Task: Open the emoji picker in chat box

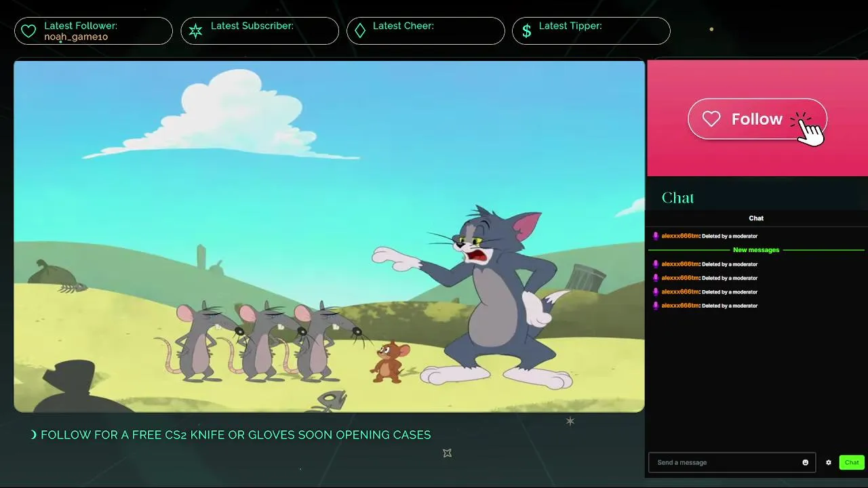Action: point(806,462)
